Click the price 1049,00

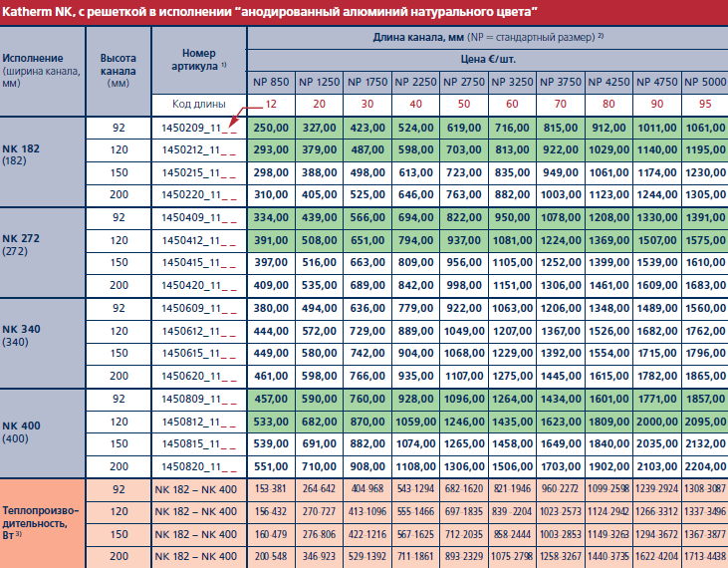(x=464, y=331)
